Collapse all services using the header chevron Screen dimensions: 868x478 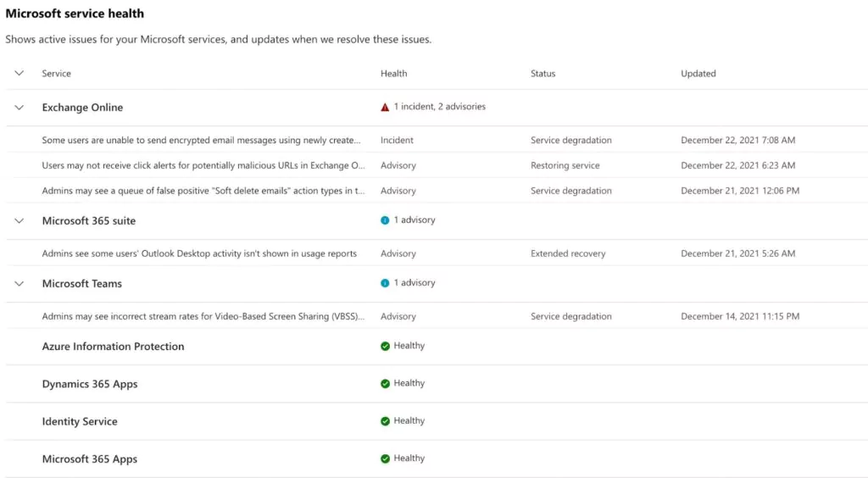[x=19, y=73]
